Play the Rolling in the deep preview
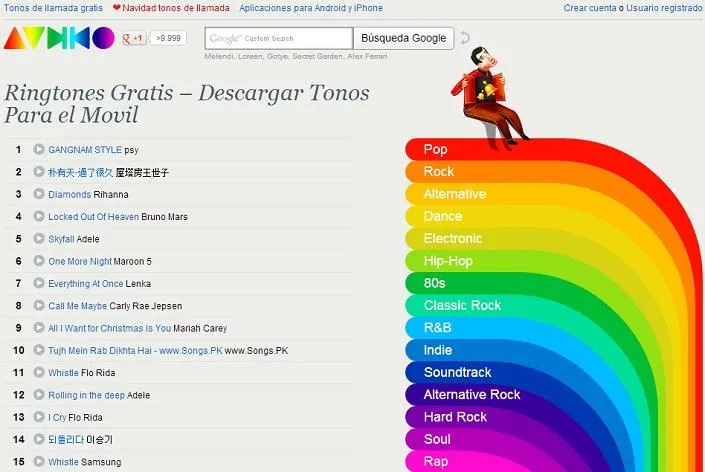 click(39, 395)
